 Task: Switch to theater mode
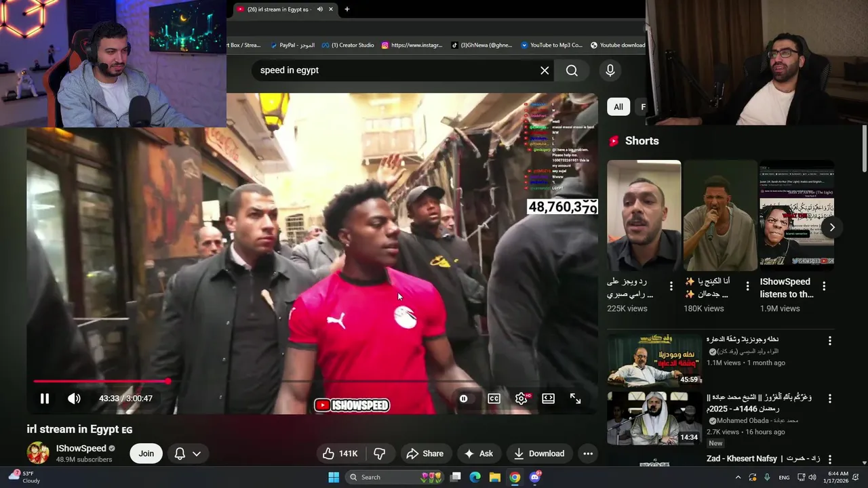tap(549, 399)
